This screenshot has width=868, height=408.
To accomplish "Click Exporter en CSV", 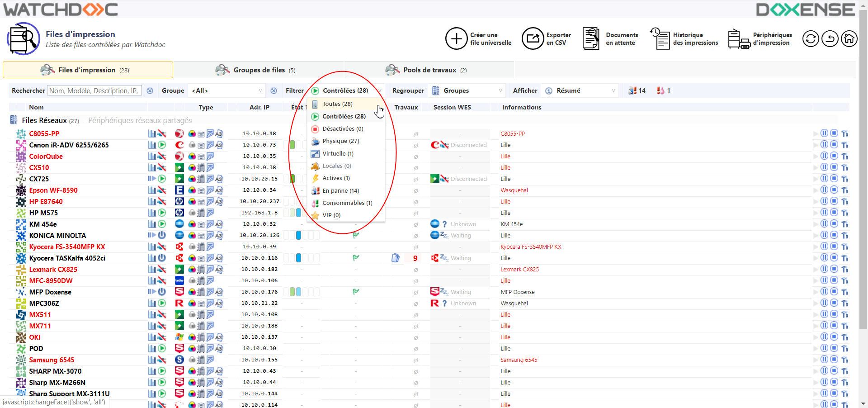I will point(547,39).
